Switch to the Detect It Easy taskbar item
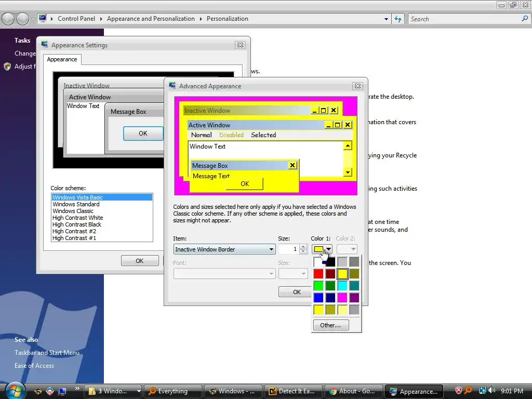This screenshot has height=399, width=532. pos(292,391)
